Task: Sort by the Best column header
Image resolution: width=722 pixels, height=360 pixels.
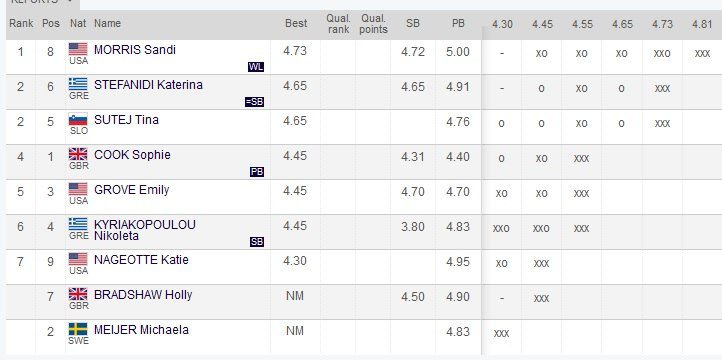Action: pos(296,23)
